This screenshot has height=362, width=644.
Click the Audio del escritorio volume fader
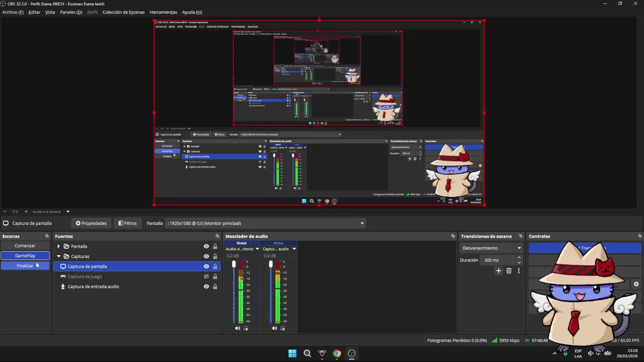coord(233,264)
